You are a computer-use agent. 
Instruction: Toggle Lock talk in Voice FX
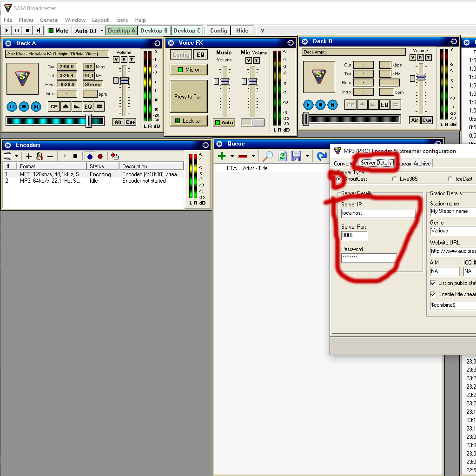(189, 121)
